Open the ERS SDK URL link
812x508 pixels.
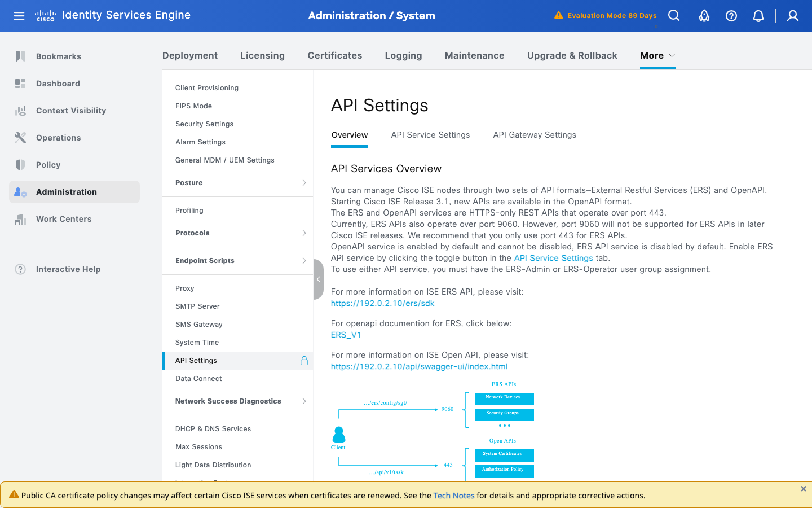382,303
